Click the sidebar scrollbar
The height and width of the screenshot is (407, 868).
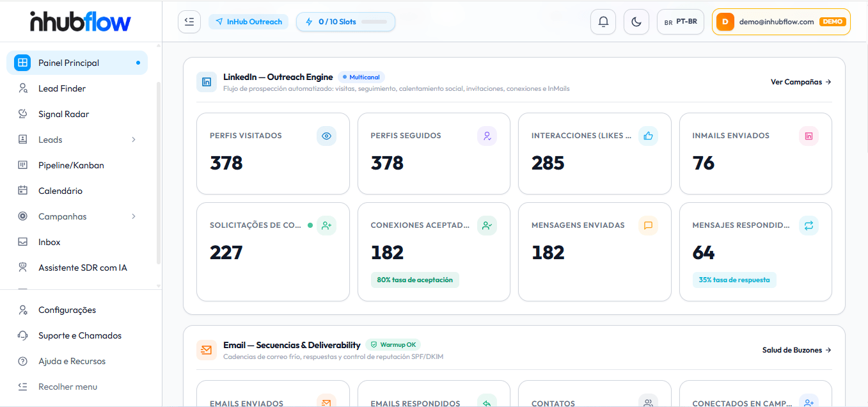pyautogui.click(x=159, y=173)
